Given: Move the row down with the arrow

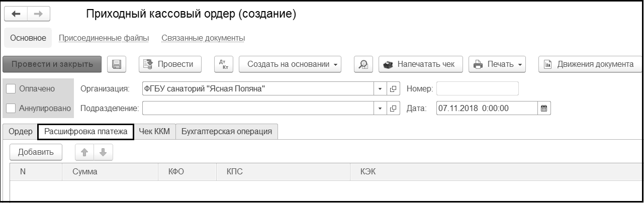Looking at the screenshot, I should point(103,152).
